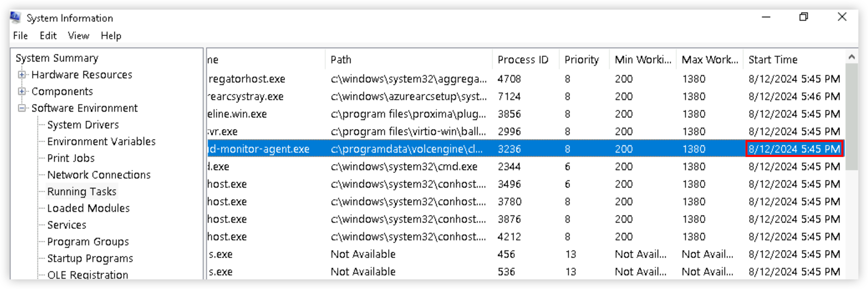Select System Summary in the tree
Viewport: 868px width, 289px height.
tap(57, 58)
